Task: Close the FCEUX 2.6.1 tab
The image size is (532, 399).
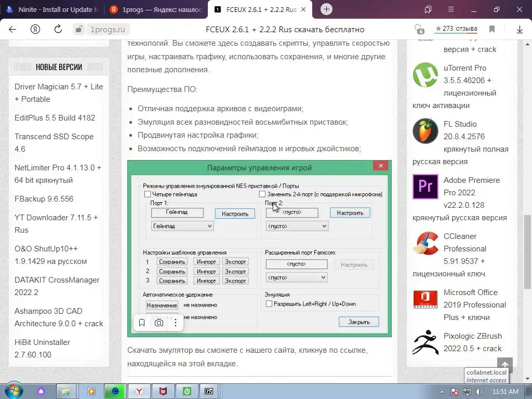Action: point(303,9)
